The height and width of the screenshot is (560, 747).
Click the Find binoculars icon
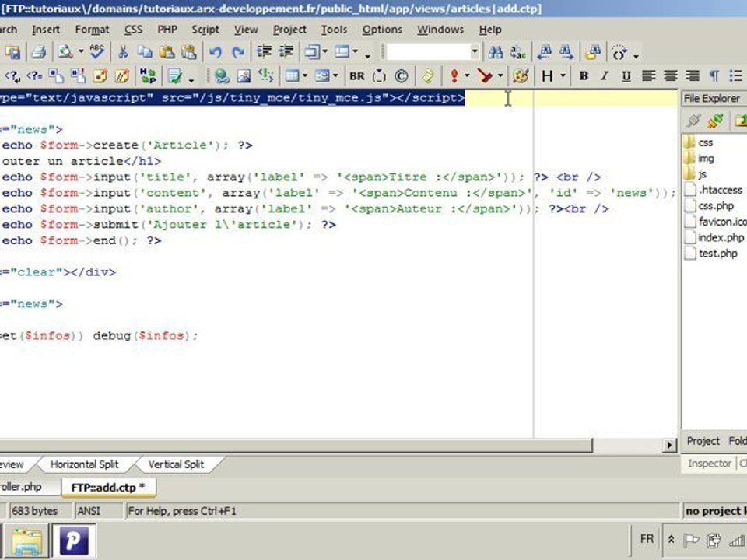pyautogui.click(x=496, y=52)
